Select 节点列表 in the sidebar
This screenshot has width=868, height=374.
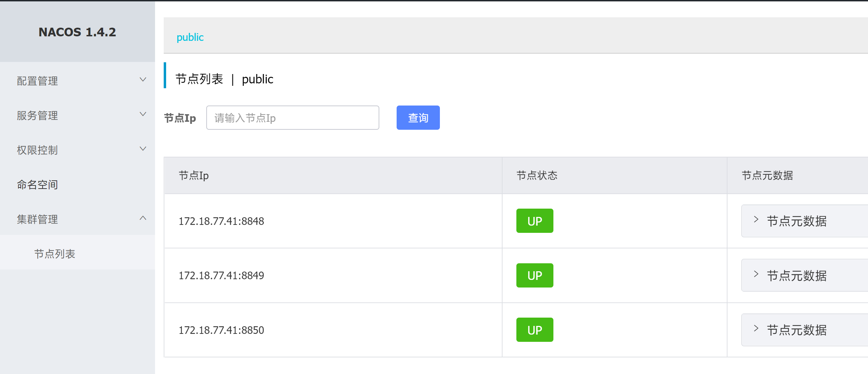[55, 254]
